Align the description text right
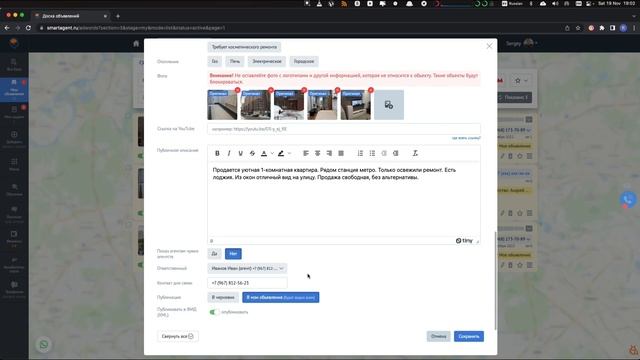Viewport: 640px width, 360px height. coord(329,153)
